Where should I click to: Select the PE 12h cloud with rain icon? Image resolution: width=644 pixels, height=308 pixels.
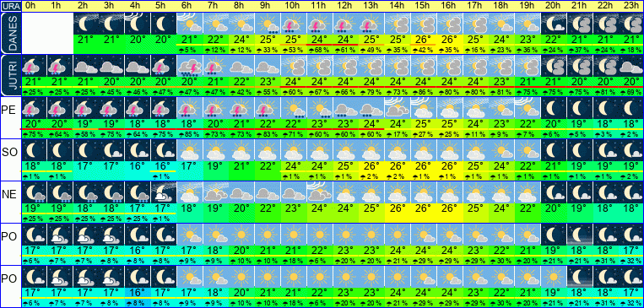pyautogui.click(x=344, y=108)
